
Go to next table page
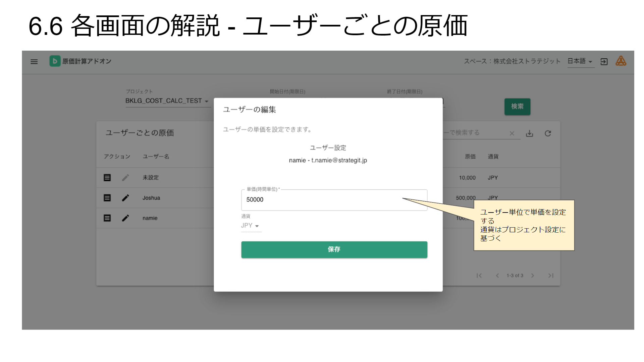(533, 276)
